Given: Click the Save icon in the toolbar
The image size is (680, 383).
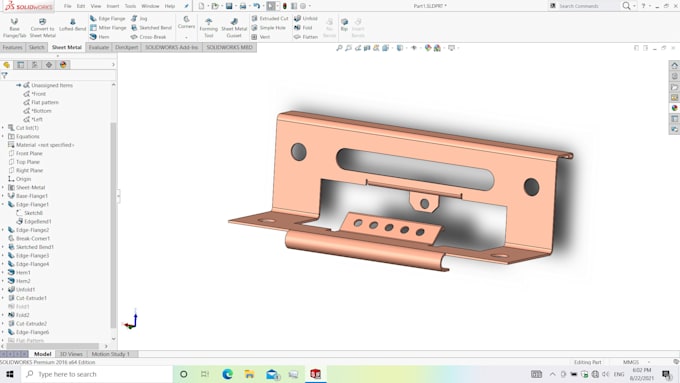Looking at the screenshot, I should [x=229, y=6].
